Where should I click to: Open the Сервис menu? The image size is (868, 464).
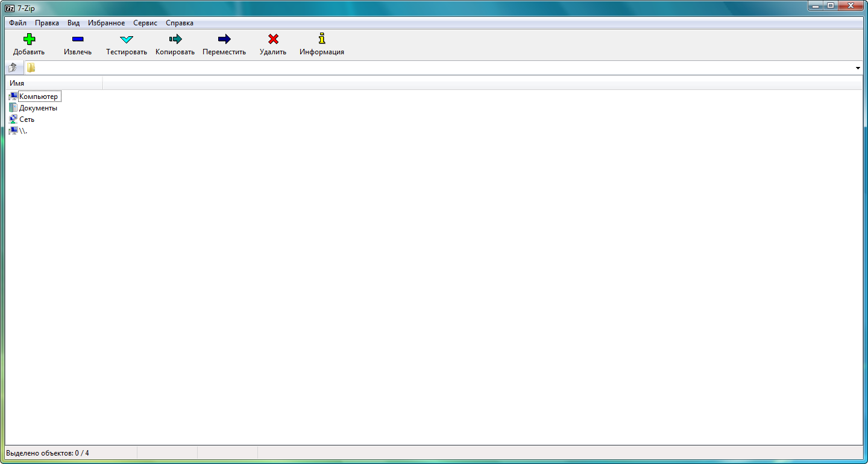point(145,23)
